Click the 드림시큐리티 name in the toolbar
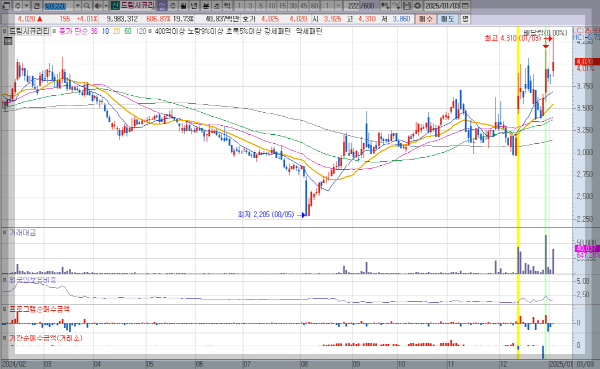This screenshot has width=600, height=369. tap(138, 6)
